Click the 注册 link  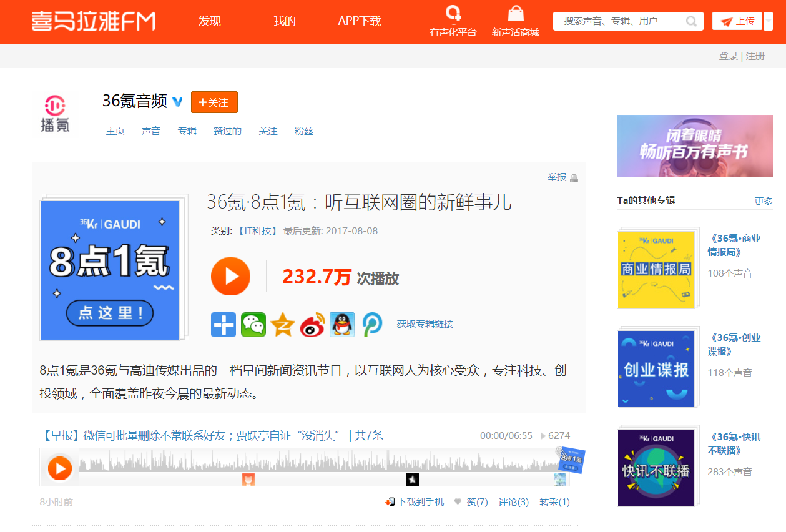click(x=755, y=56)
